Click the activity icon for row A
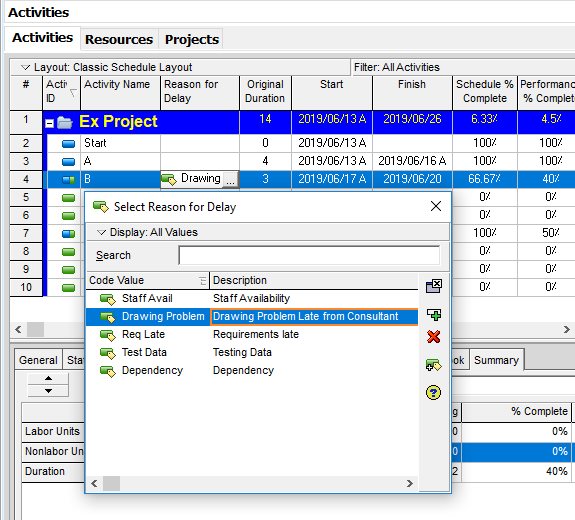 (69, 161)
